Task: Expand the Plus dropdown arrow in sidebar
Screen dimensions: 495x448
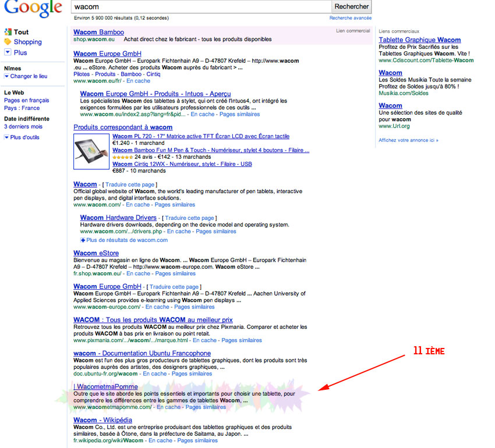Action: click(x=8, y=52)
